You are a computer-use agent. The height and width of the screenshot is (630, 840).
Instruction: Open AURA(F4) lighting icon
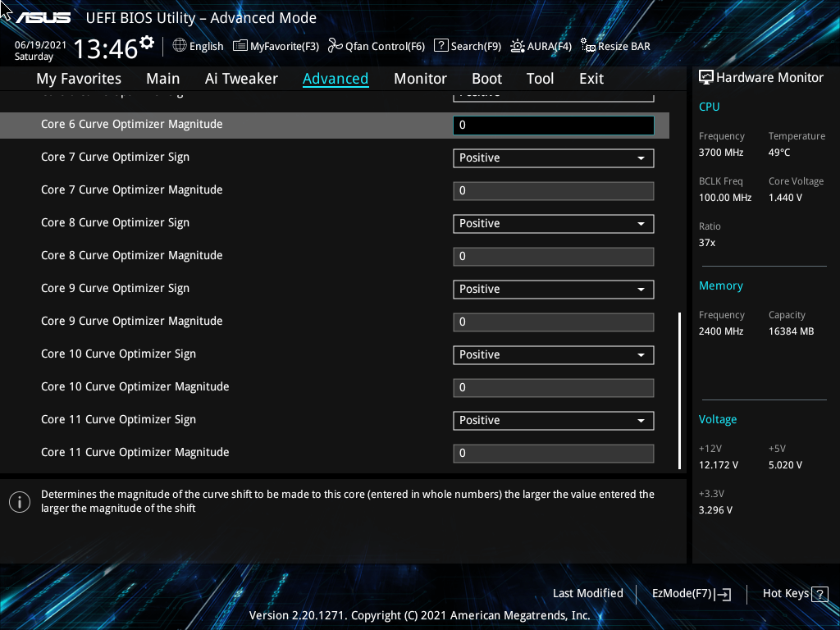pyautogui.click(x=518, y=46)
